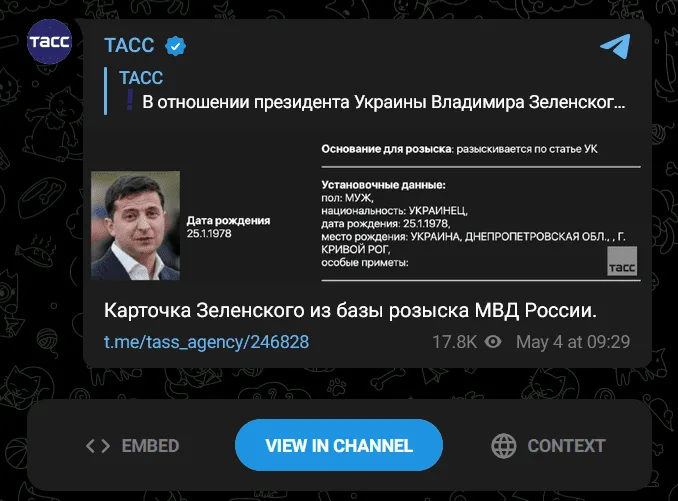Click the eye views icon
This screenshot has height=501, width=678.
[493, 342]
